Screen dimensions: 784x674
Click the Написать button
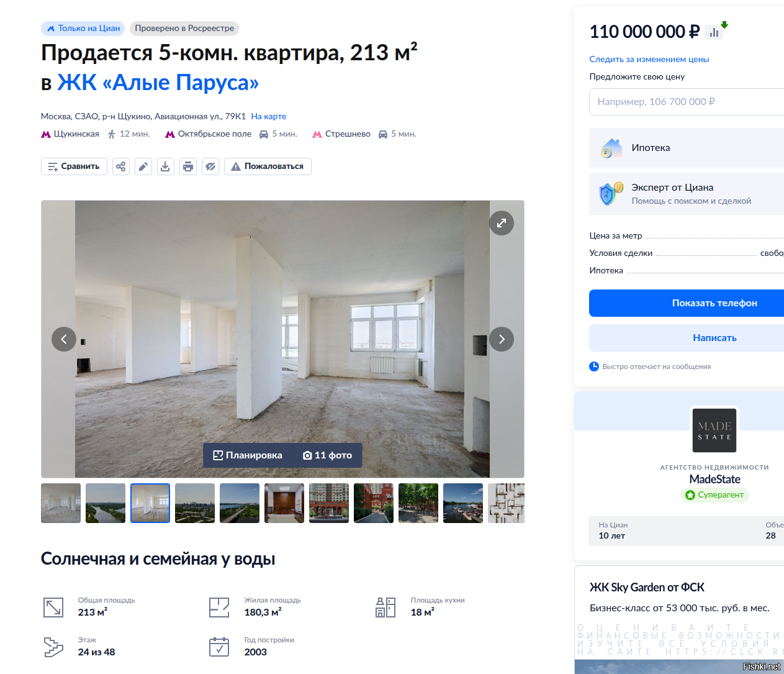pos(687,338)
